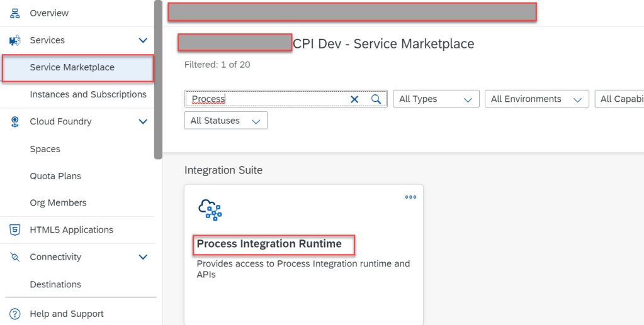Open the All Environments dropdown

536,99
